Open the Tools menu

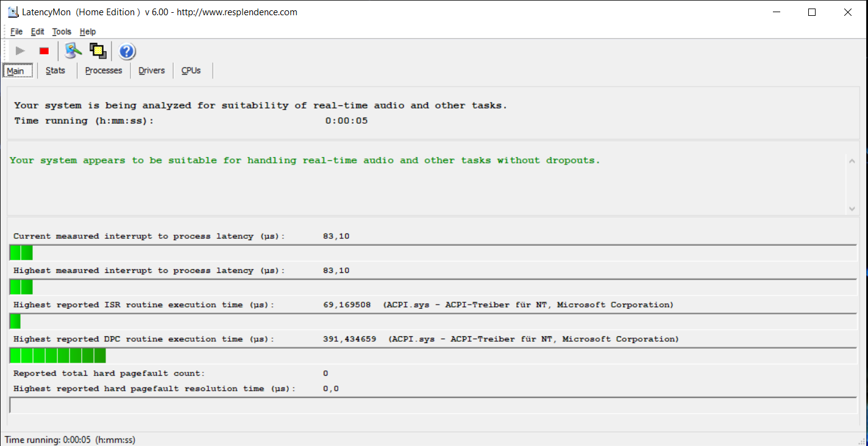pos(62,32)
